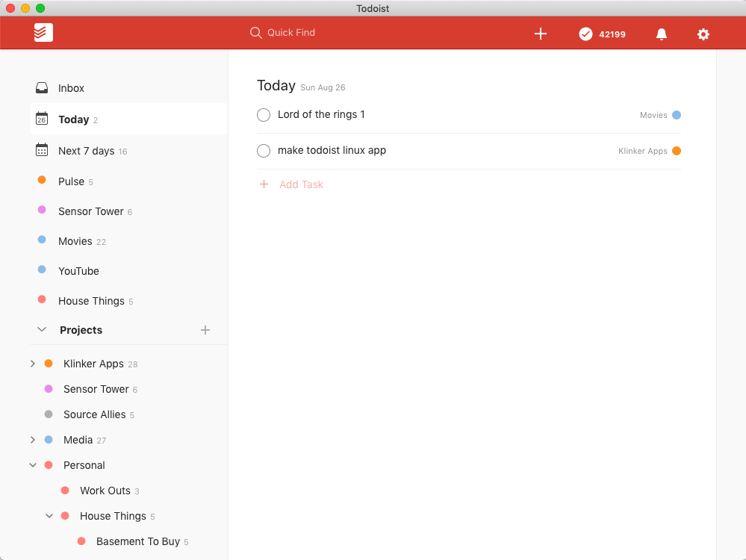
Task: Click the Quick Find magnifier icon
Action: point(255,32)
